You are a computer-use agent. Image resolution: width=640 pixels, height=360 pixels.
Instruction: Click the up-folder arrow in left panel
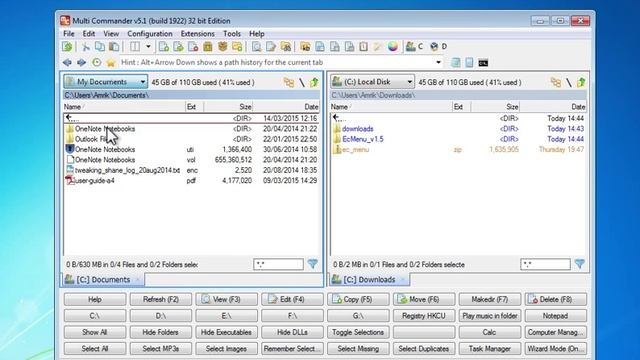click(x=314, y=82)
